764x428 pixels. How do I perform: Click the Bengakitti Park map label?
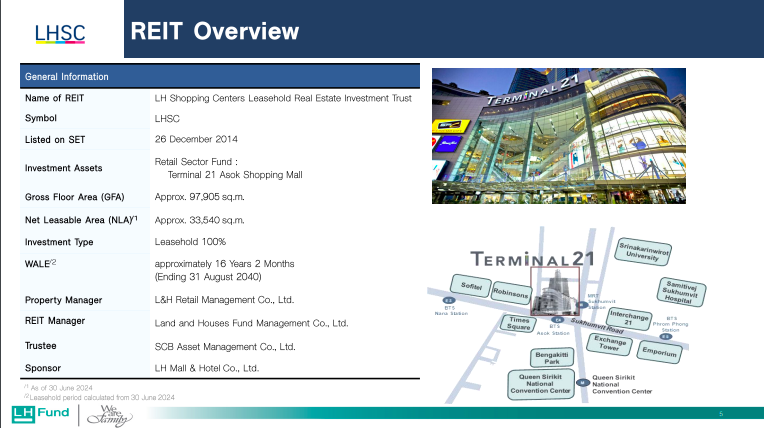(x=552, y=358)
